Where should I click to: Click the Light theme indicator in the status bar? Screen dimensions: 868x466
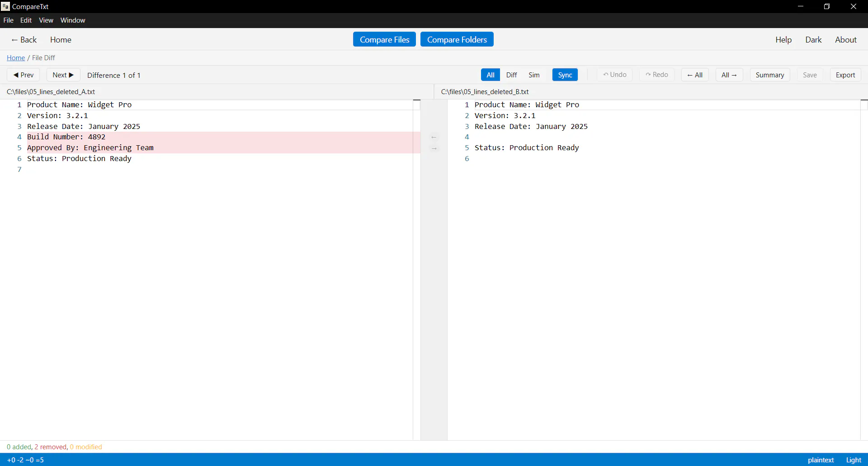pyautogui.click(x=854, y=460)
